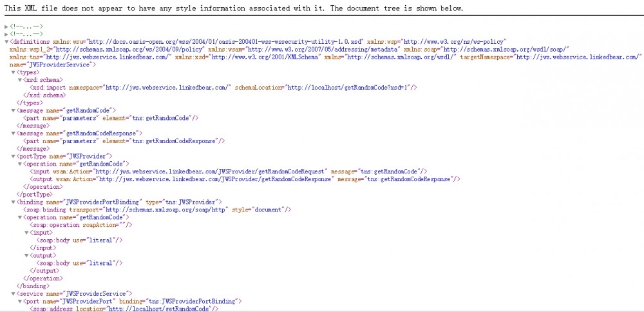Click the xmlns:wsp ws-policy URL value

(455, 42)
